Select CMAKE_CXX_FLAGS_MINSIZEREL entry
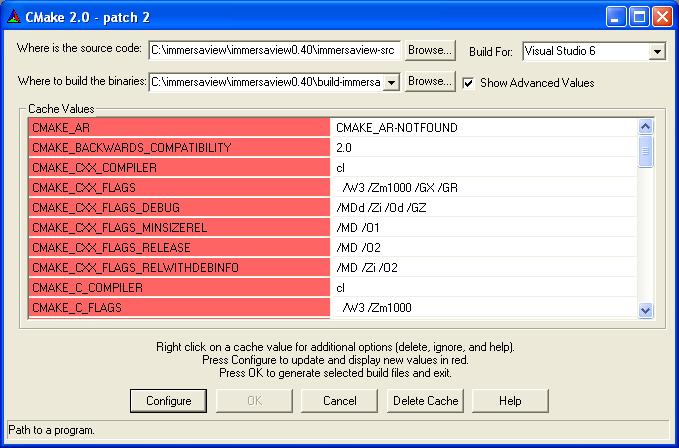The image size is (679, 448). click(179, 227)
